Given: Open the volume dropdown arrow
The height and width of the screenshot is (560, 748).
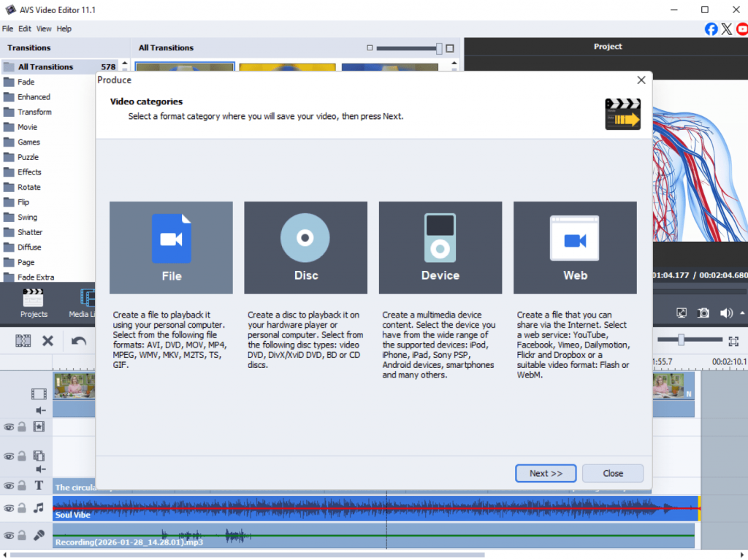Looking at the screenshot, I should point(742,313).
